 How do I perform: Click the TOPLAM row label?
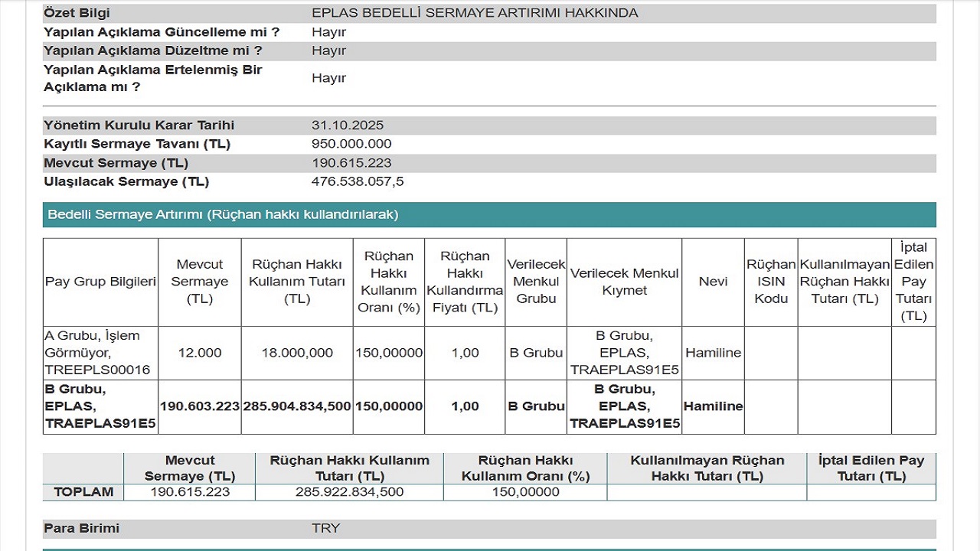(83, 492)
